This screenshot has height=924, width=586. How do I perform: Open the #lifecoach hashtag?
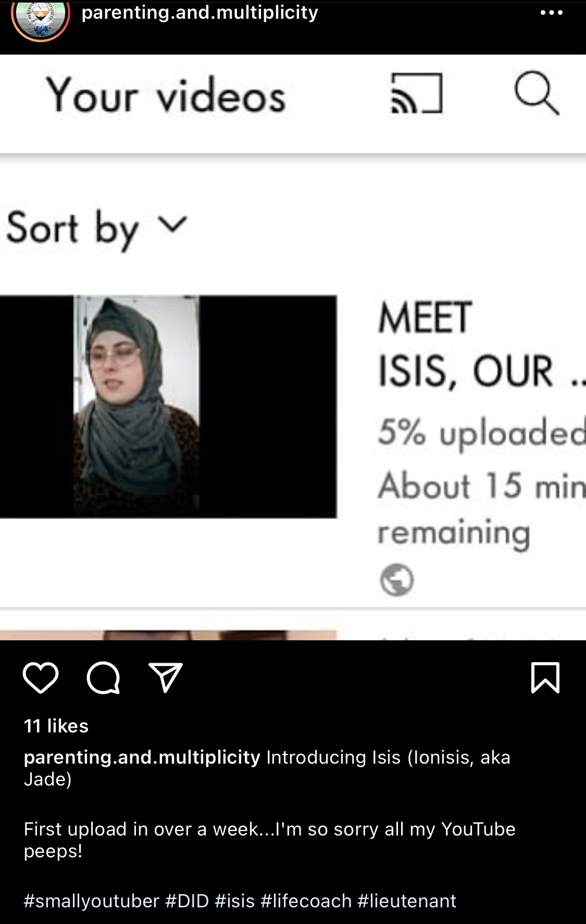coord(306,901)
